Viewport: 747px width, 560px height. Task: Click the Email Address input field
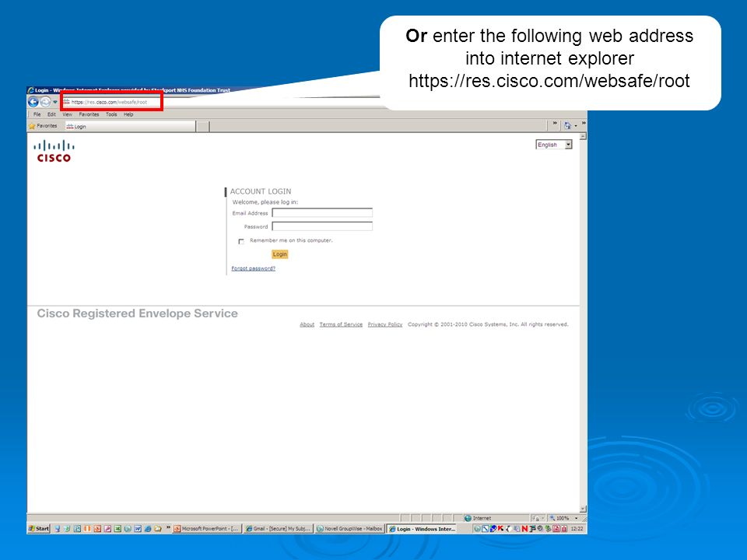(322, 213)
